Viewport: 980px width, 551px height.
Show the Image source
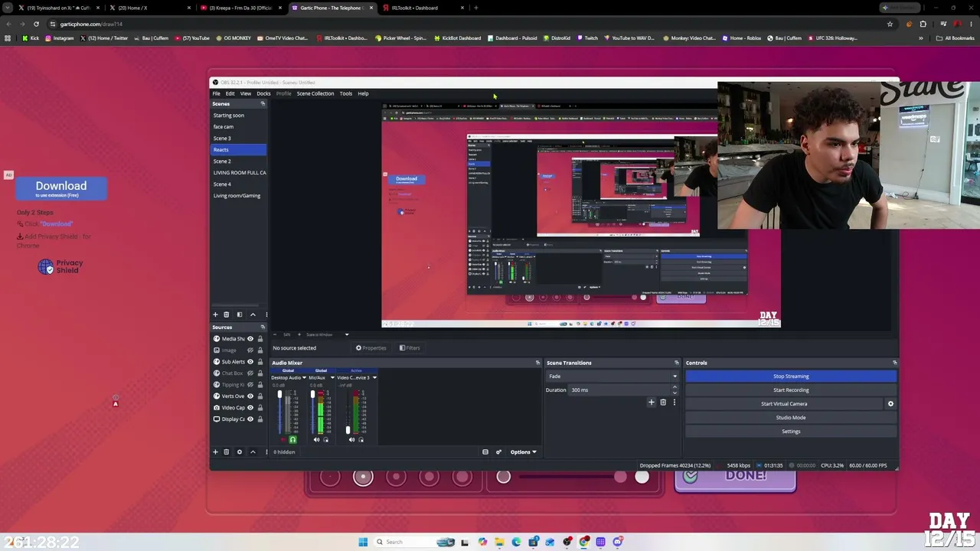(x=250, y=350)
